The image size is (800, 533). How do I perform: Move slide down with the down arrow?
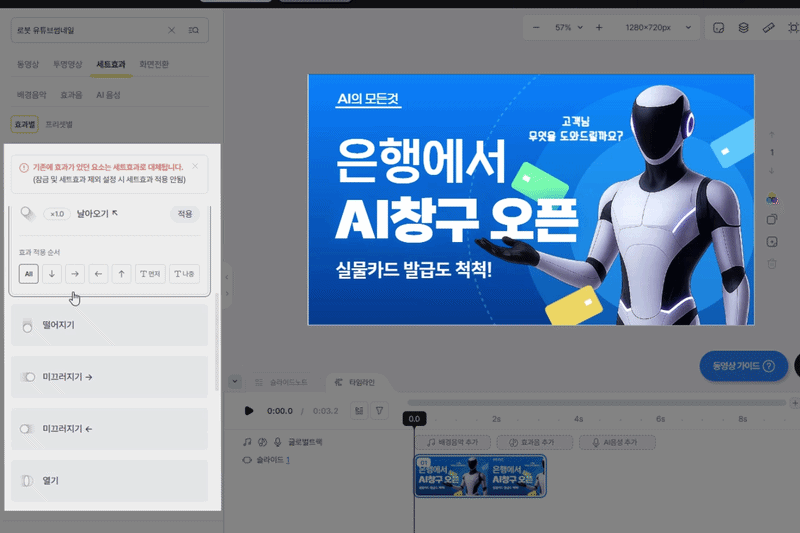point(772,171)
